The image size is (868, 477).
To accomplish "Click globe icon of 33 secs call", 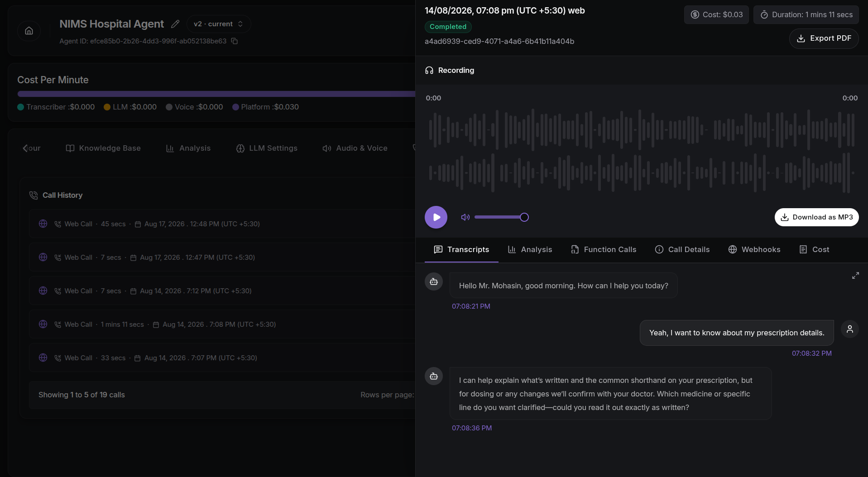I will [x=43, y=358].
